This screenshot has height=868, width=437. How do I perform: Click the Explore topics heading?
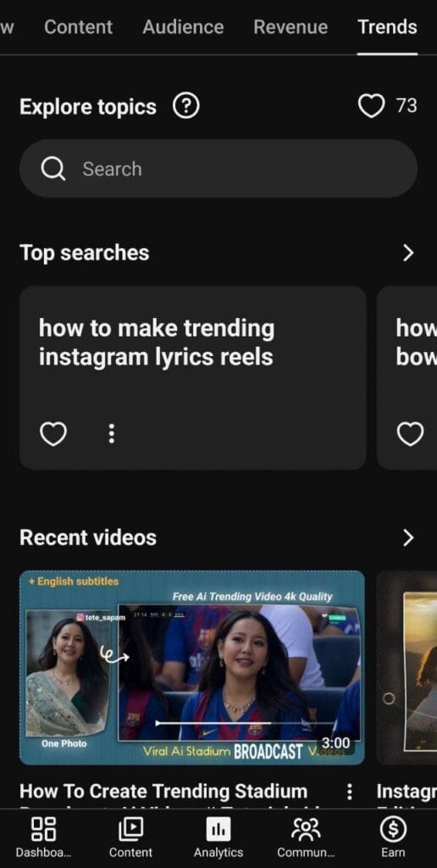coord(88,106)
